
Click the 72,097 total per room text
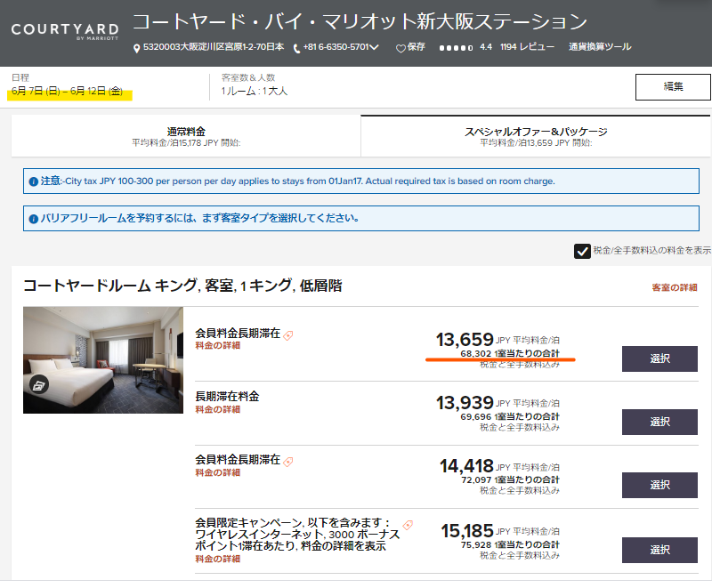coord(510,480)
